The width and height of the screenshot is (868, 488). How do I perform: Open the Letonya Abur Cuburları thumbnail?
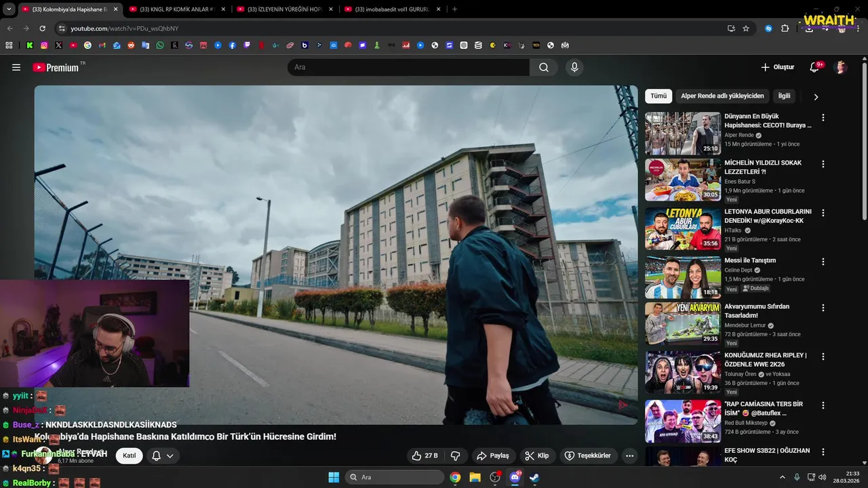click(x=683, y=228)
